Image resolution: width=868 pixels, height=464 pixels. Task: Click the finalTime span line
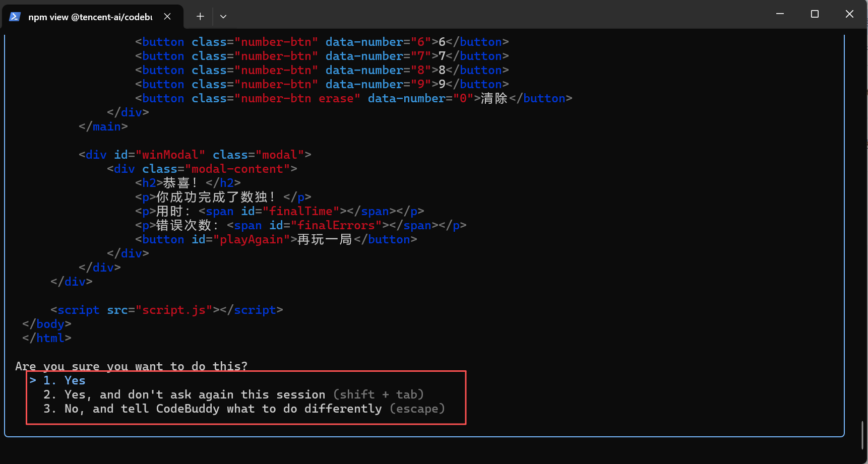[x=279, y=211]
